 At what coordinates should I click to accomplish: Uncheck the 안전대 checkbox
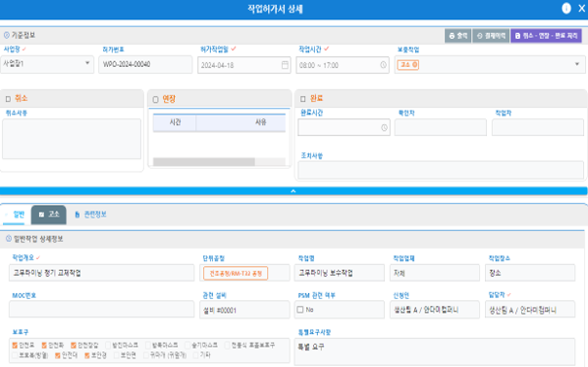click(57, 355)
